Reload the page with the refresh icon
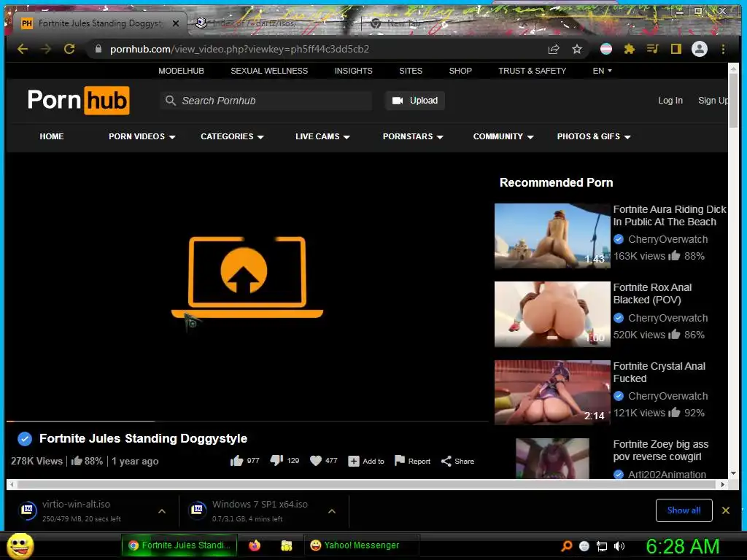Image resolution: width=747 pixels, height=560 pixels. [x=69, y=49]
